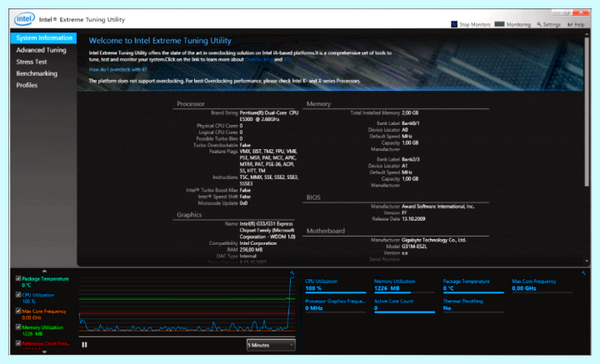Click the Monitoring label in the toolbar
Image resolution: width=600 pixels, height=364 pixels.
coord(518,24)
